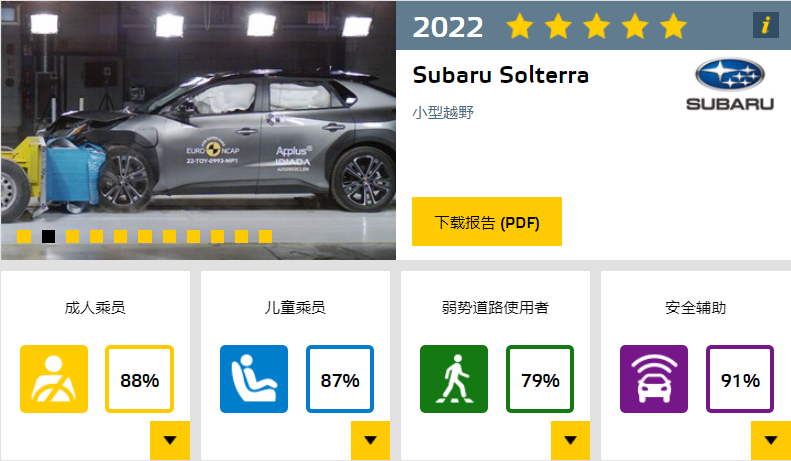Select the active black carousel dot

point(48,237)
